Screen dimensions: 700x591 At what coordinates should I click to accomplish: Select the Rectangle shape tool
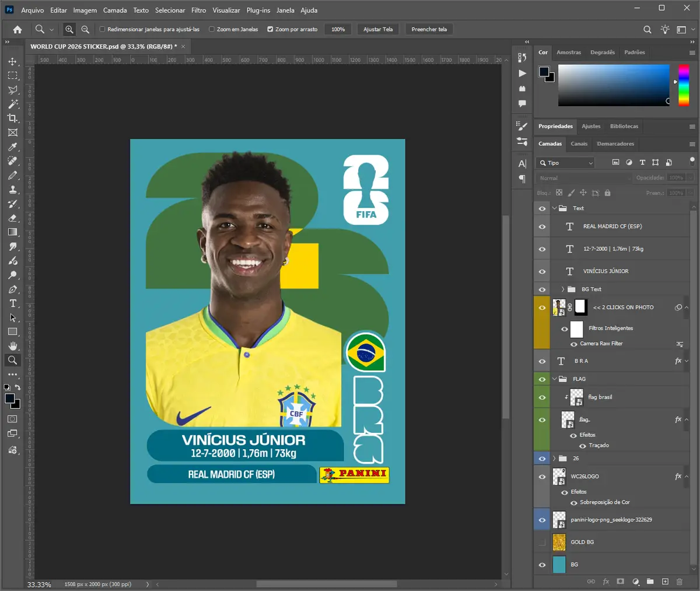12,332
